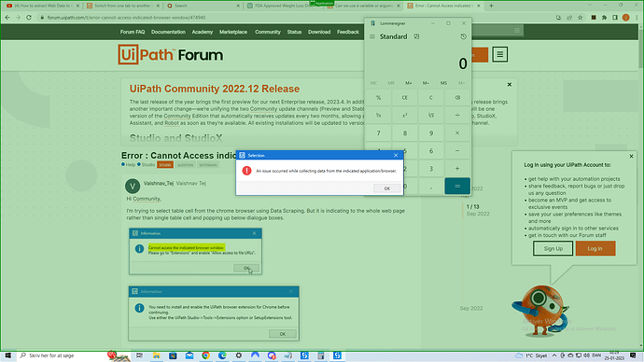Image resolution: width=644 pixels, height=362 pixels.
Task: Click the MS memory store key
Action: tap(443, 83)
